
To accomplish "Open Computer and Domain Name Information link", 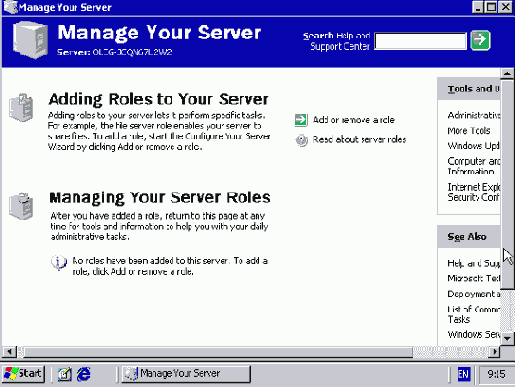I will point(474,166).
